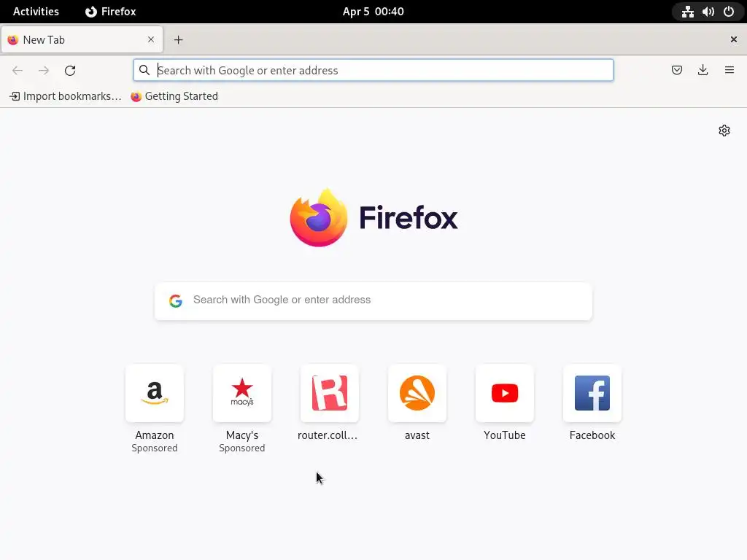Open new tab page settings gear
This screenshot has width=747, height=560.
724,131
